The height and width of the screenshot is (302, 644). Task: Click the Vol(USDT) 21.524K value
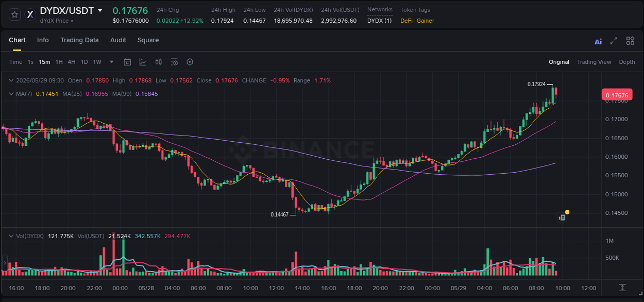click(120, 236)
